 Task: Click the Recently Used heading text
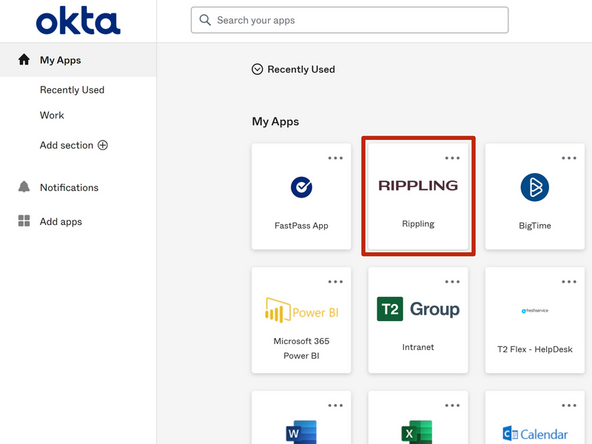pyautogui.click(x=301, y=69)
